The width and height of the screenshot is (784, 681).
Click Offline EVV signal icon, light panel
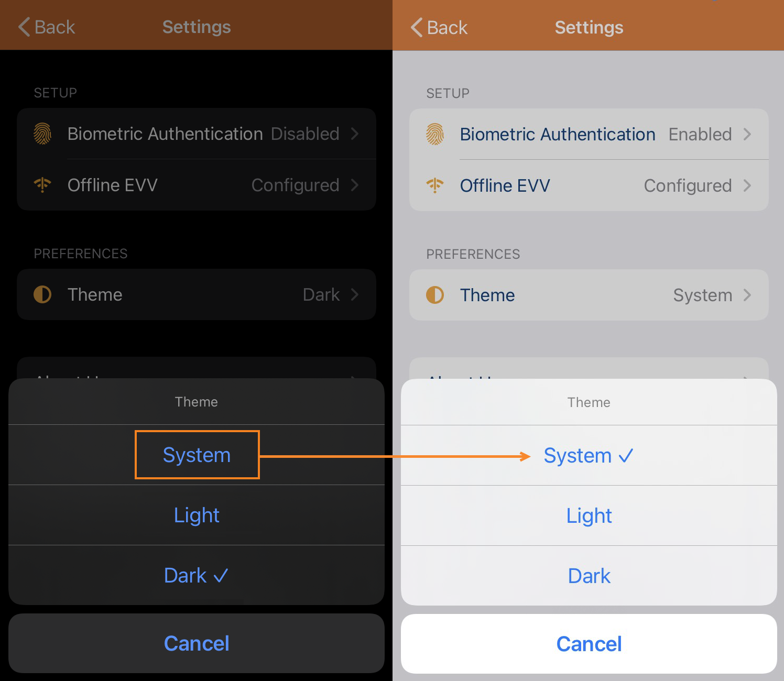[x=435, y=185]
